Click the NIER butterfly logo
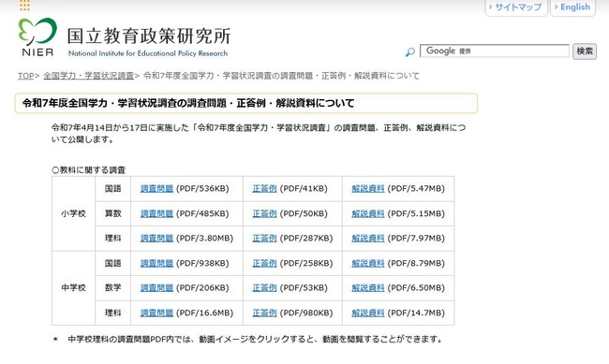Screen dimensions: 609x364 click(37, 36)
